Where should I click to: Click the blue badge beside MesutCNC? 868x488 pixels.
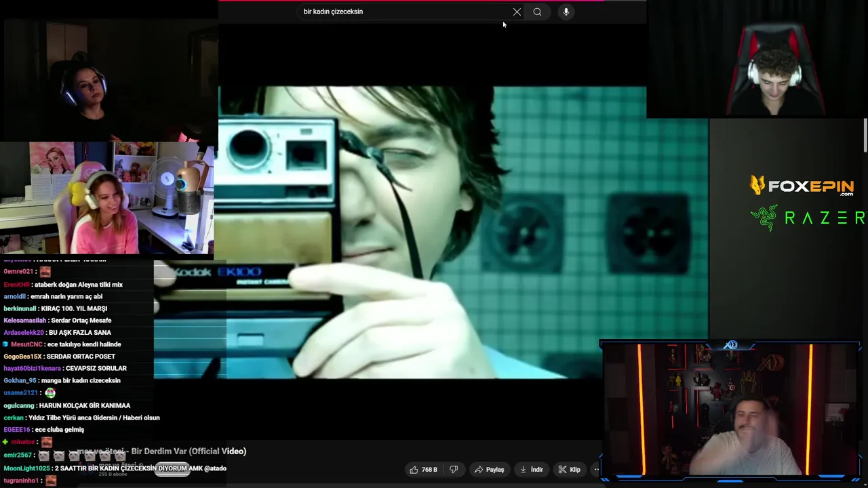tap(6, 344)
